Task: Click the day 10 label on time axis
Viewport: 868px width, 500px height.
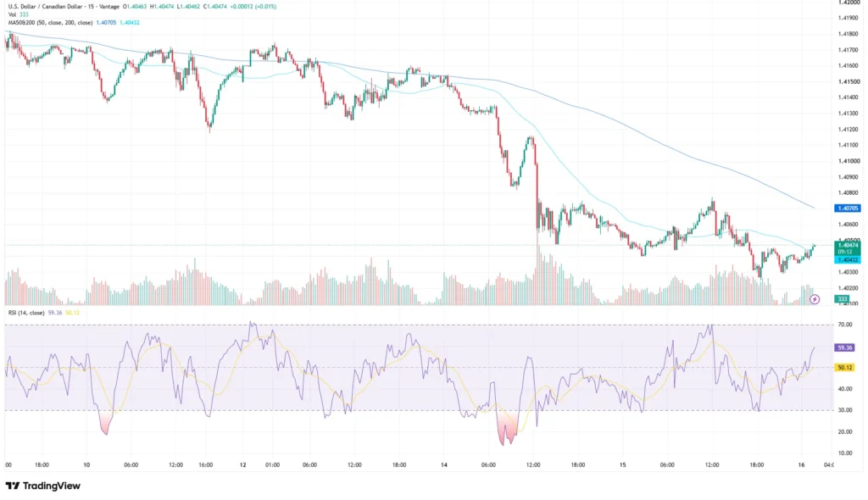Action: [86, 465]
